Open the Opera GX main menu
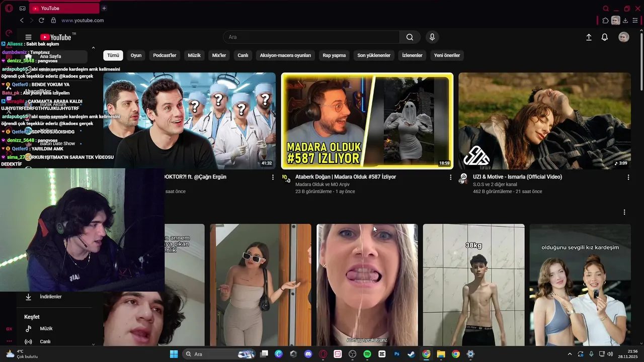This screenshot has height=362, width=644. pyautogui.click(x=9, y=8)
